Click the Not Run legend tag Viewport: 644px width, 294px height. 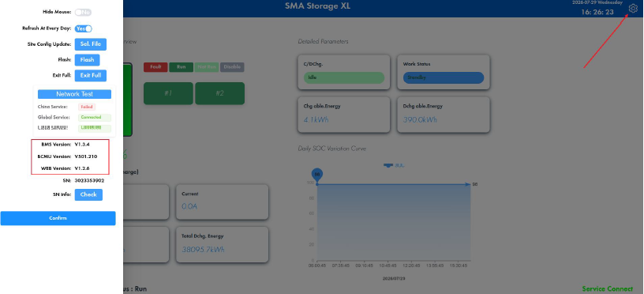pos(207,67)
